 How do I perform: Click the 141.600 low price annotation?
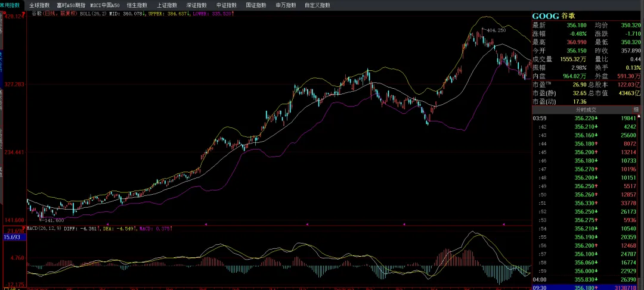click(54, 220)
